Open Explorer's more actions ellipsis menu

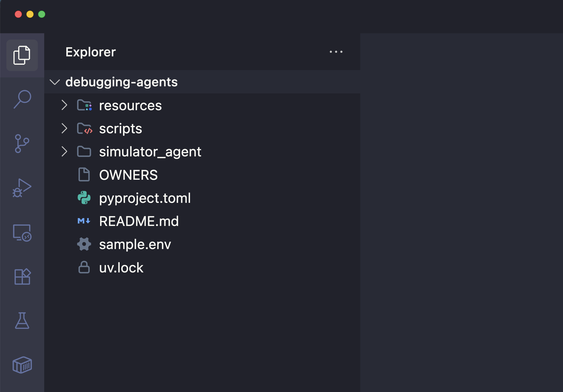point(336,52)
